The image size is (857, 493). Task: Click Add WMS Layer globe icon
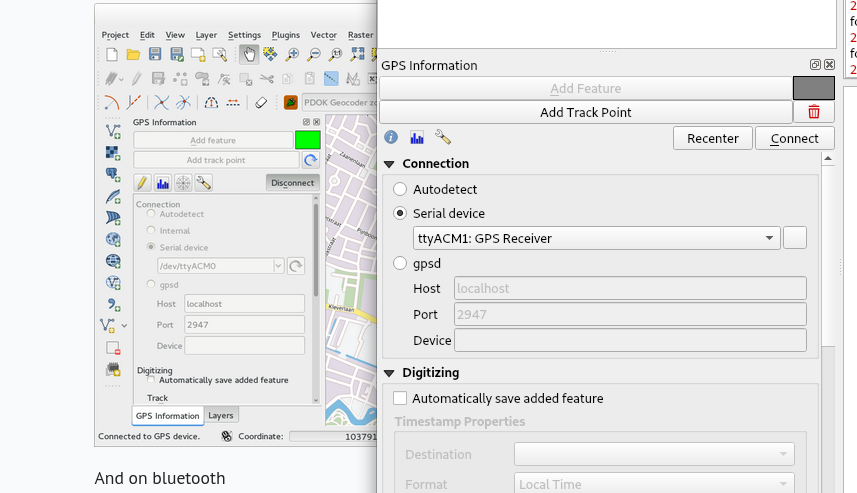coord(113,239)
